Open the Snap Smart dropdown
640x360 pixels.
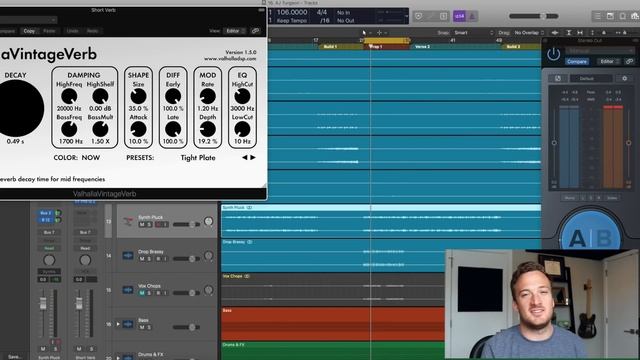tap(473, 33)
